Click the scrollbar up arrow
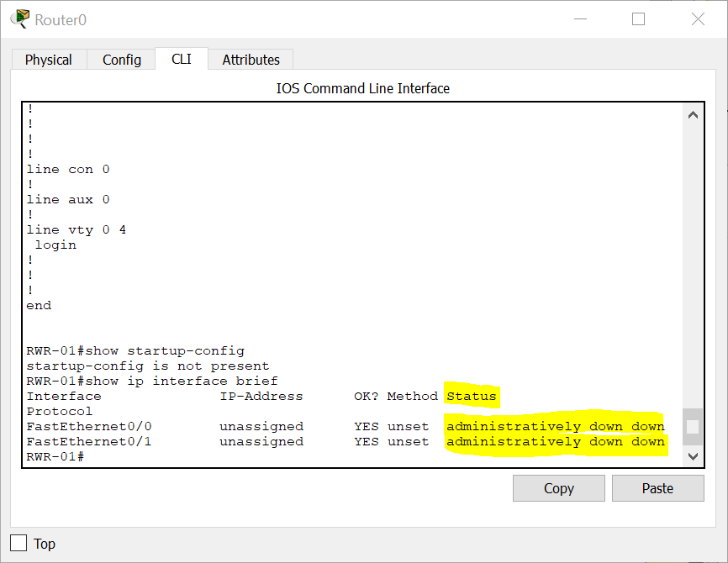The image size is (728, 563). pyautogui.click(x=693, y=114)
